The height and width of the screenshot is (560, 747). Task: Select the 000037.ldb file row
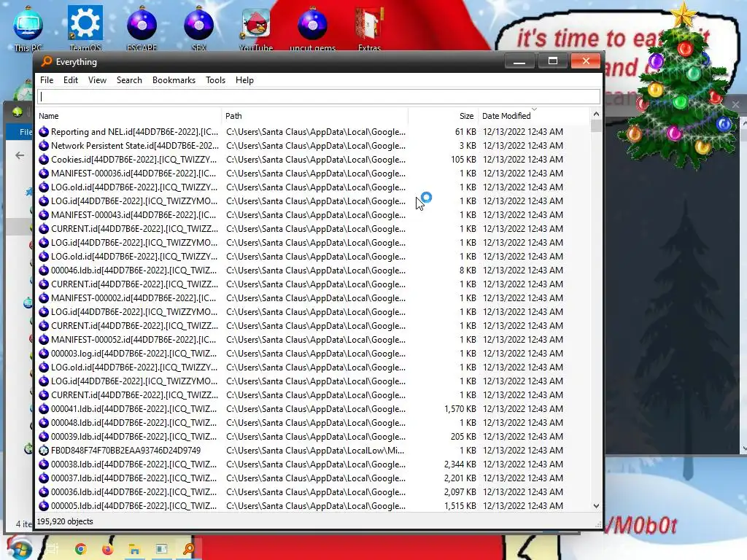click(313, 478)
